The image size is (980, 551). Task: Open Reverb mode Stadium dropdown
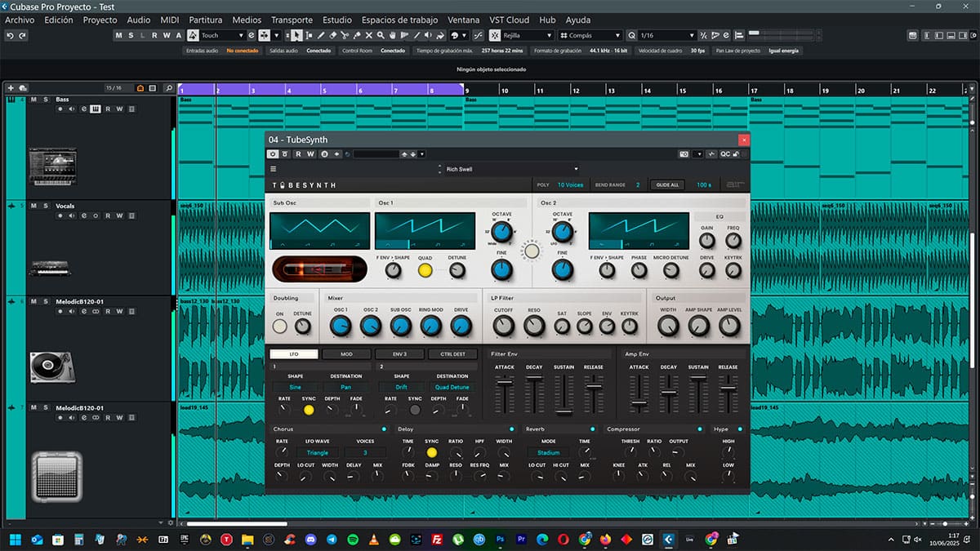[x=549, y=452]
